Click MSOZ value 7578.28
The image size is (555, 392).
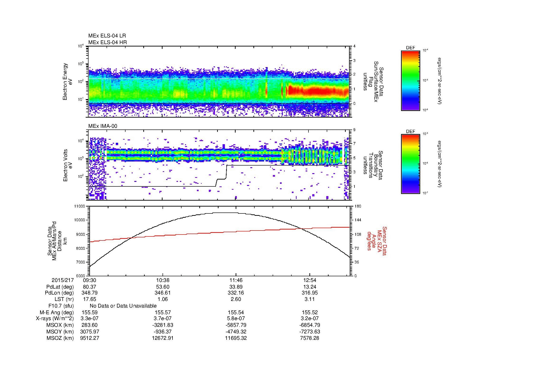click(x=310, y=338)
